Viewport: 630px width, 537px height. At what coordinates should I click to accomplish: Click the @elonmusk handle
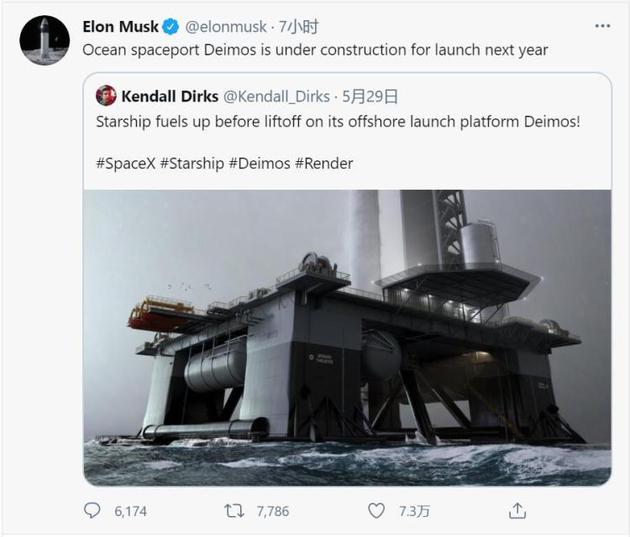[x=225, y=27]
